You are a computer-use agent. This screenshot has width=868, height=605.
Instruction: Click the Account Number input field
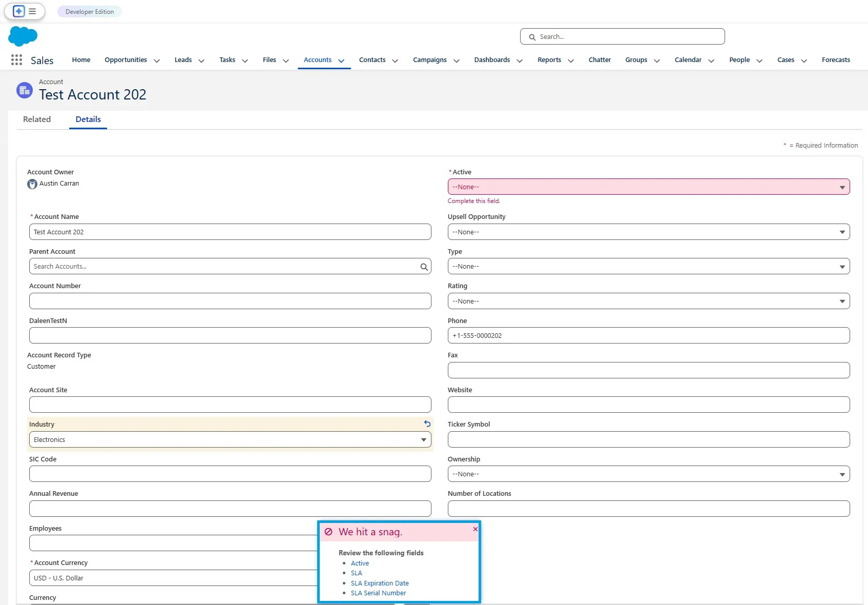pos(230,301)
